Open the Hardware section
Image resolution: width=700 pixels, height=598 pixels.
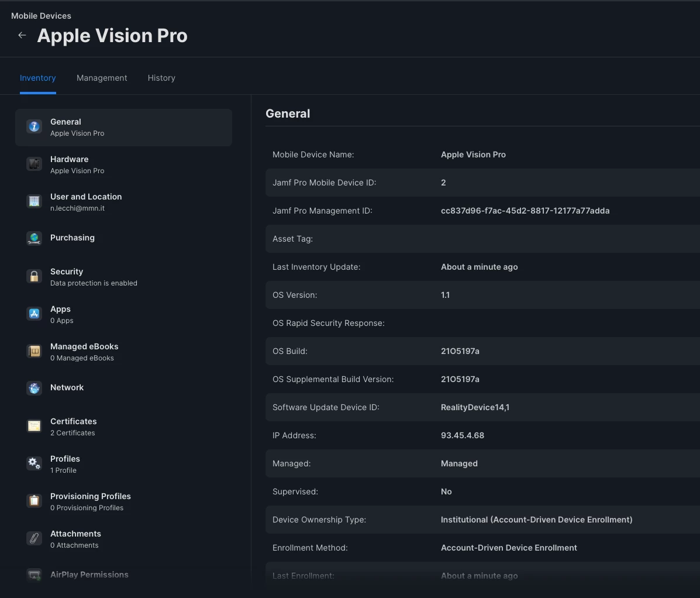123,165
